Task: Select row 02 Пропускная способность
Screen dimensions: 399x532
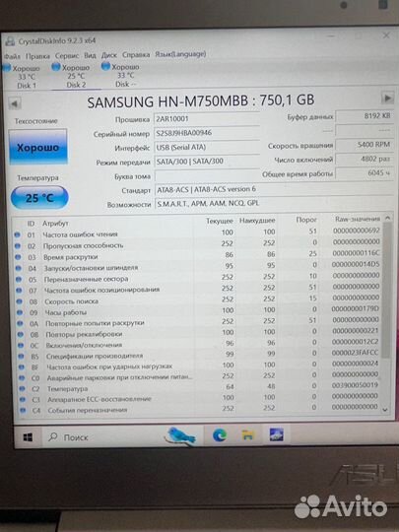Action: tap(197, 244)
